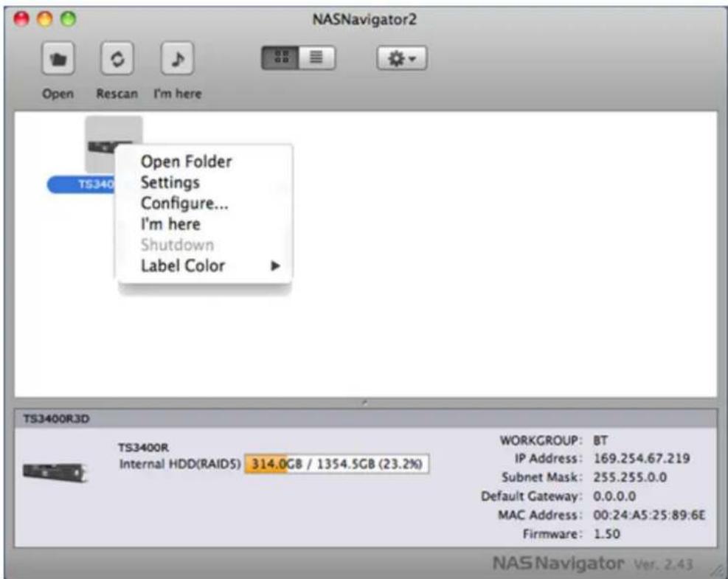Click IP address 169.254.67.219
This screenshot has width=728, height=579.
tap(642, 458)
